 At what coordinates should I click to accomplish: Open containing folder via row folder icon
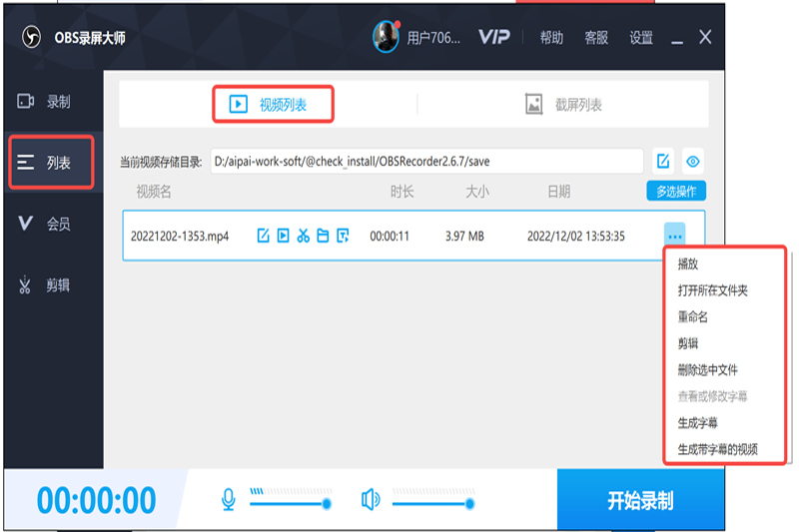(323, 237)
